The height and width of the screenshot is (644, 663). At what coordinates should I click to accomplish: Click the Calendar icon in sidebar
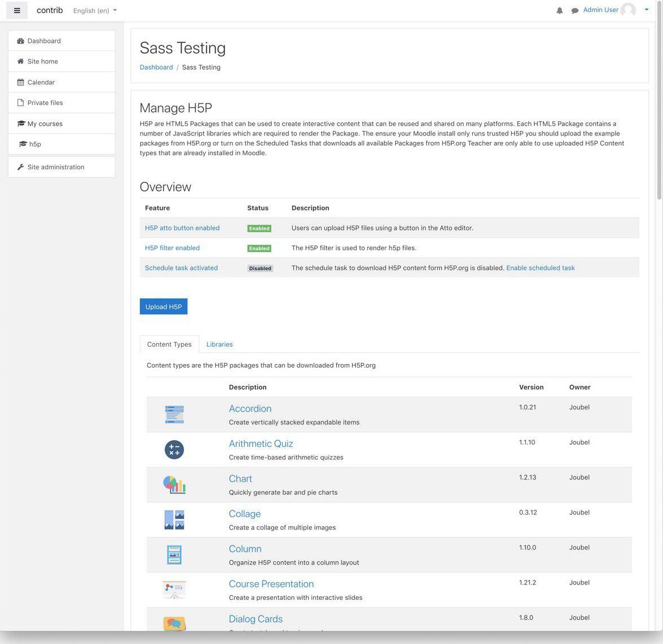20,82
